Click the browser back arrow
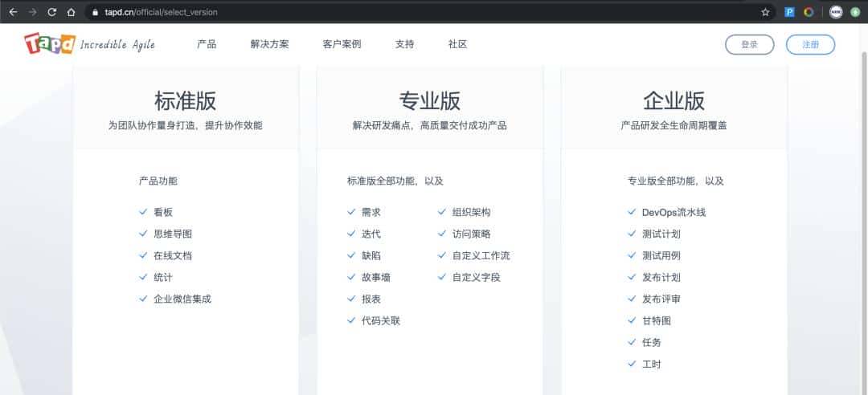The image size is (868, 395). click(x=14, y=11)
